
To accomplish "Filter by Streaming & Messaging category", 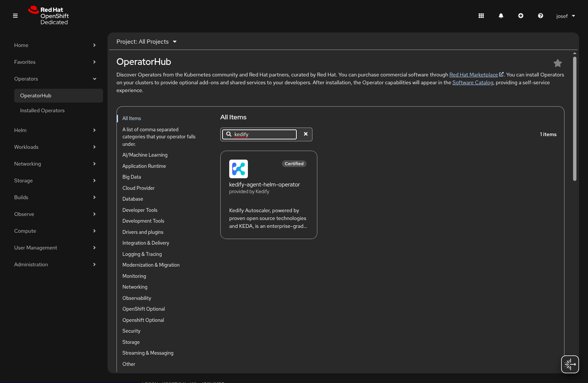I will (148, 353).
